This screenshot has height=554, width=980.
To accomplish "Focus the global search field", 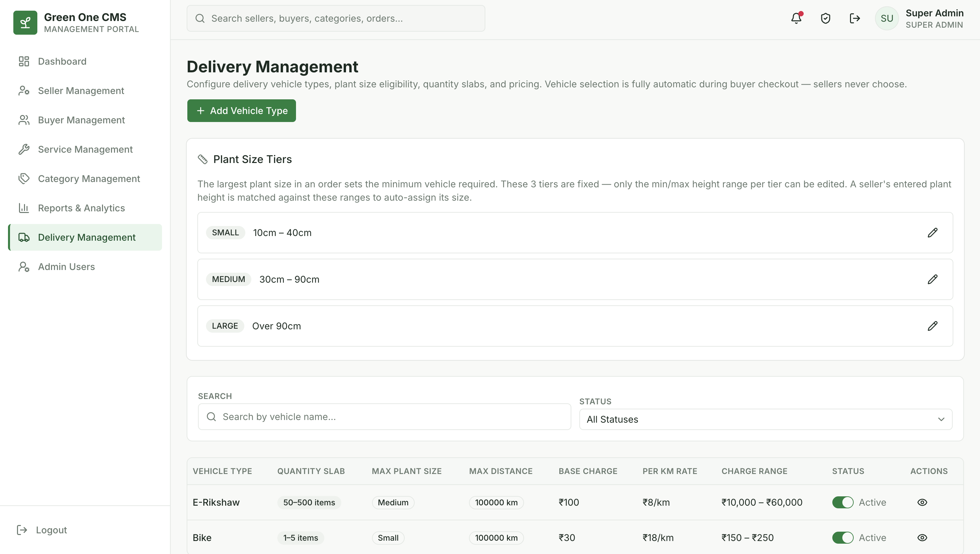I will pyautogui.click(x=336, y=18).
